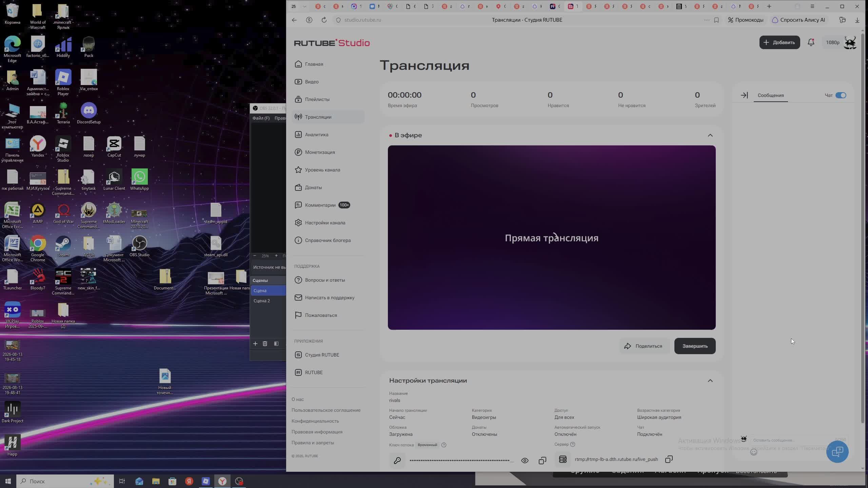Open Плейлисты in the sidebar

(317, 99)
